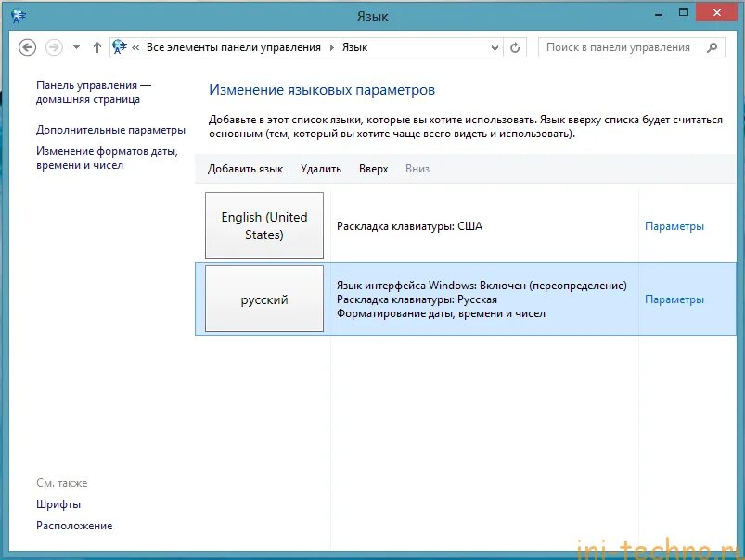
Task: Close the Язык window
Action: point(717,13)
